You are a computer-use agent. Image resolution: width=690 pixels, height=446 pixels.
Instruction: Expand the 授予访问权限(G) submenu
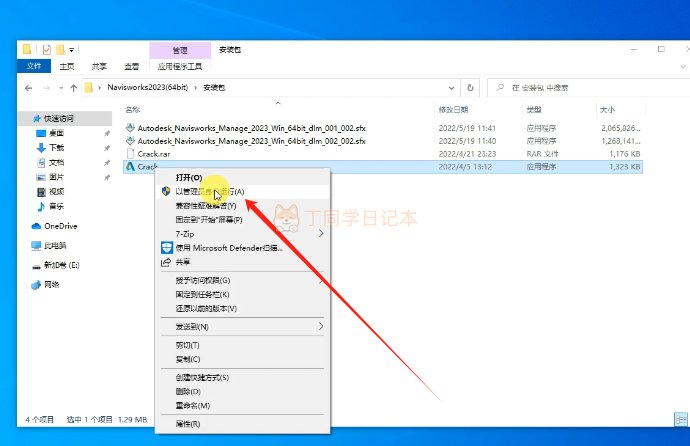(242, 281)
